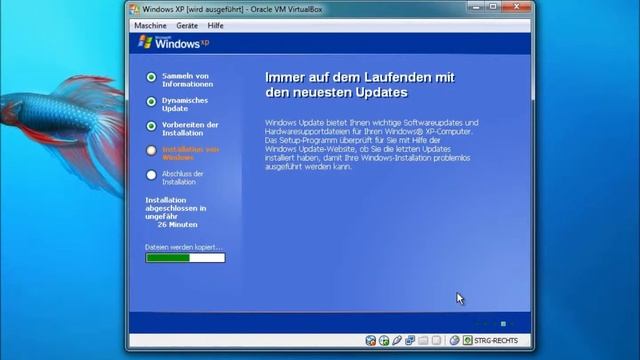Click the greyed-out status icon left of the divider
640x360 pixels.
(436, 340)
